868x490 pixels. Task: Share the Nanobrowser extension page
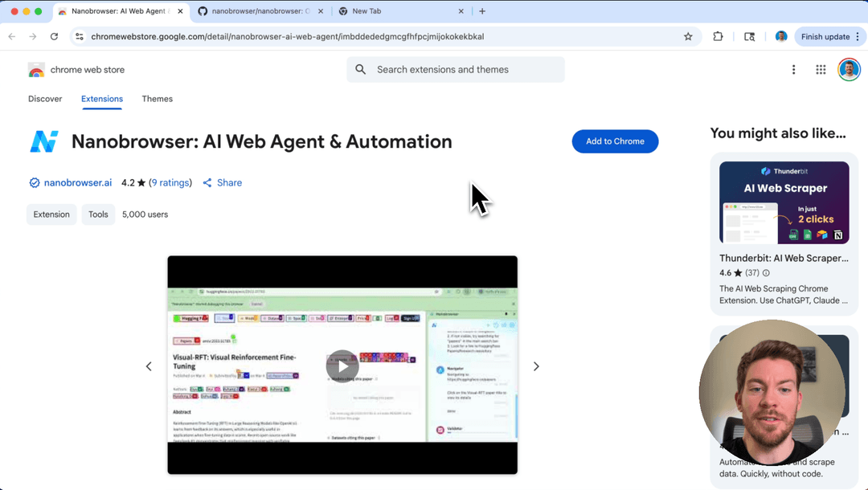click(222, 182)
